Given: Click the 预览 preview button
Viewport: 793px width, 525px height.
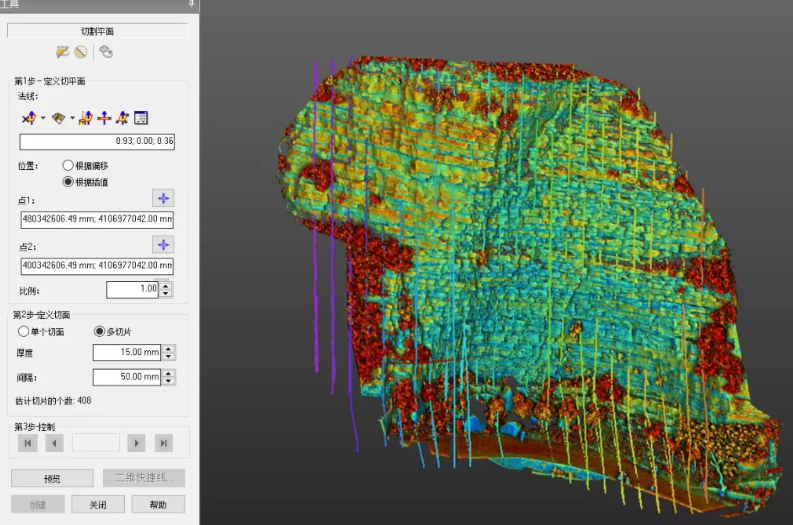Looking at the screenshot, I should (52, 478).
